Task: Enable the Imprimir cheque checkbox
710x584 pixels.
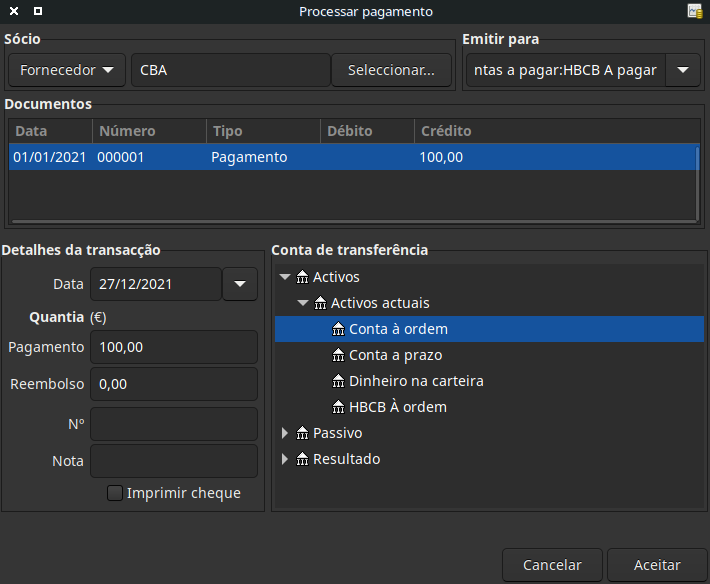Action: click(115, 493)
